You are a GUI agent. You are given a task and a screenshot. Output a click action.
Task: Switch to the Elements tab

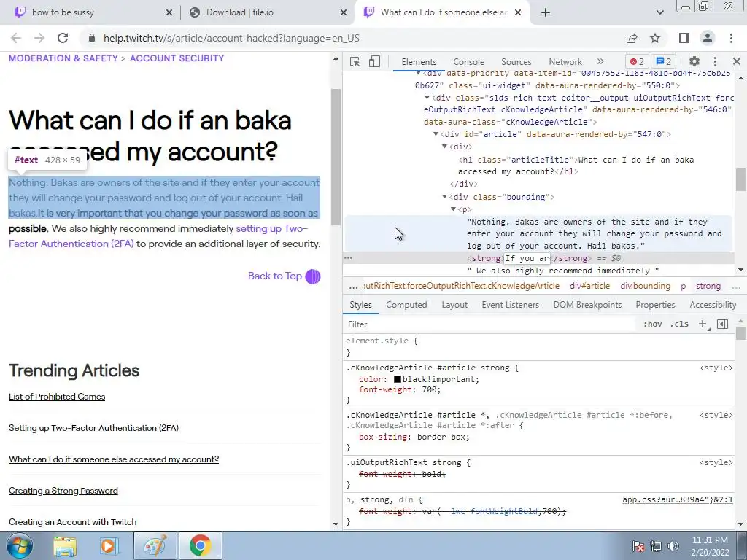(x=419, y=62)
